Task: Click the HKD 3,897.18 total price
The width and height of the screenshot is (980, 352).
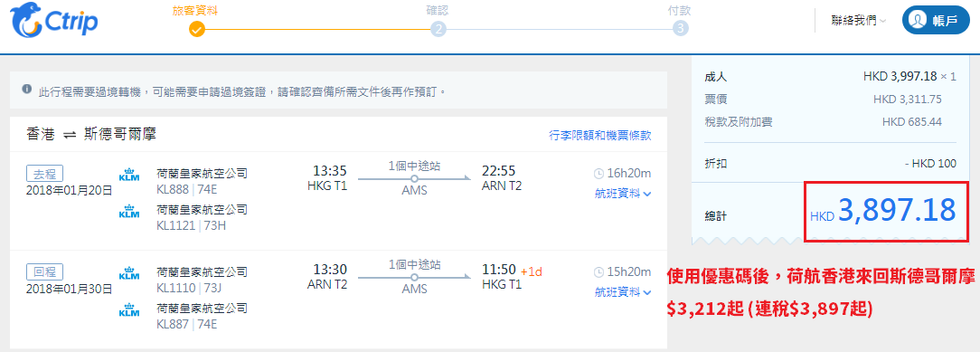Action: 882,211
